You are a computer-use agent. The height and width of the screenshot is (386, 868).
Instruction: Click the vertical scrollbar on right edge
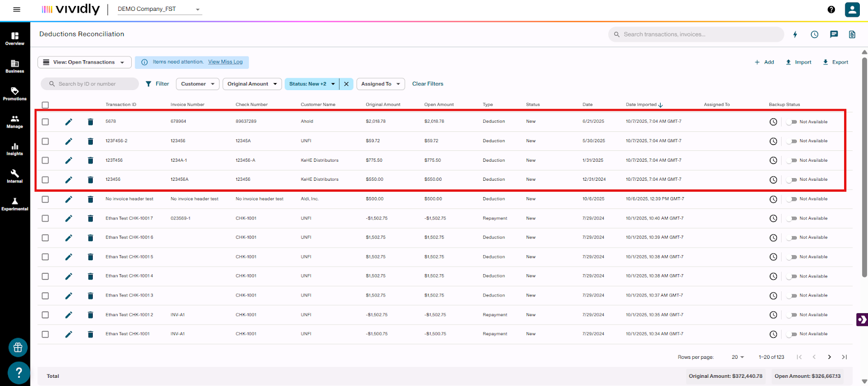coord(864,163)
